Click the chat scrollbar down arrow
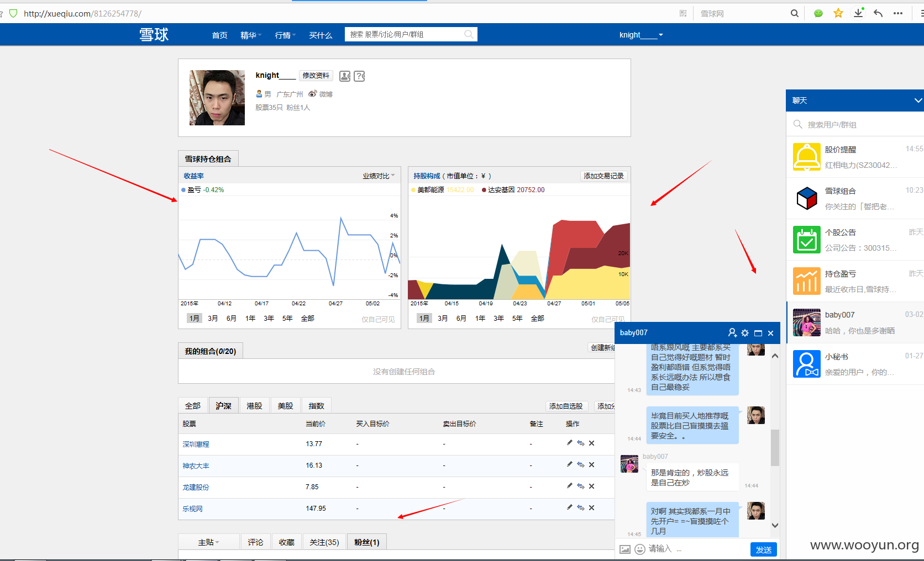Viewport: 924px width, 561px height. 775,526
